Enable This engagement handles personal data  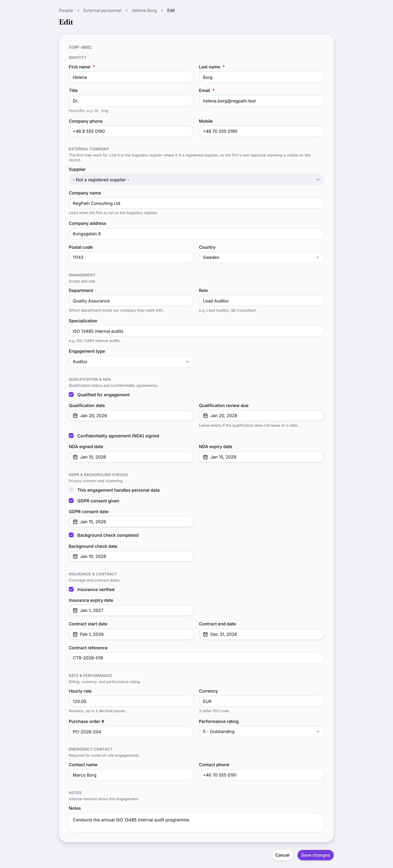71,490
